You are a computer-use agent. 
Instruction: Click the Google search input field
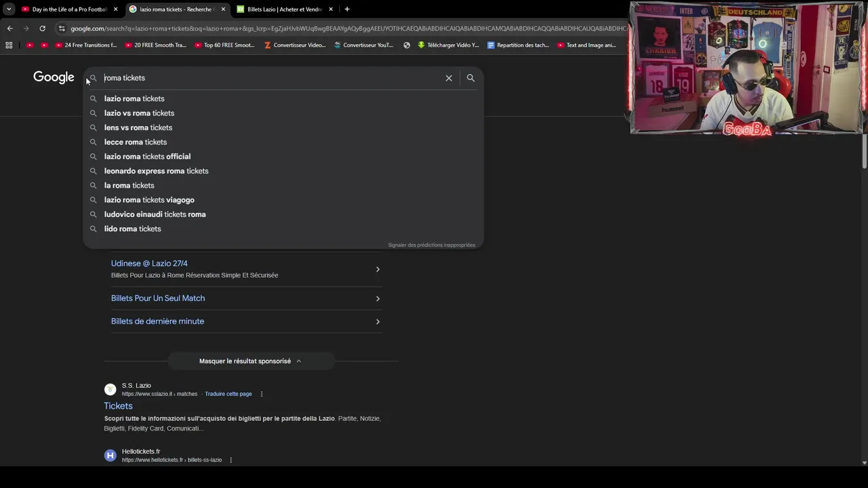pos(271,78)
